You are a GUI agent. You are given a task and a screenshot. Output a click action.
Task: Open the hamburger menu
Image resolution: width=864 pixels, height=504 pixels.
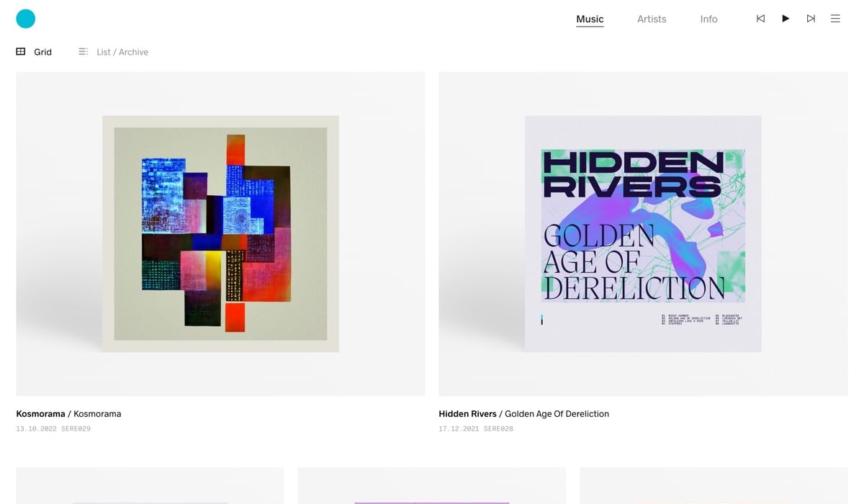tap(835, 19)
